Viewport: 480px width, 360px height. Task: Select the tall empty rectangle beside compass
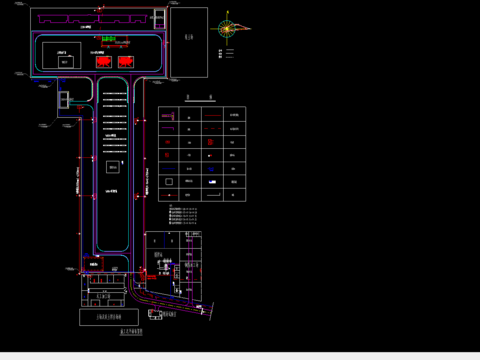[189, 43]
